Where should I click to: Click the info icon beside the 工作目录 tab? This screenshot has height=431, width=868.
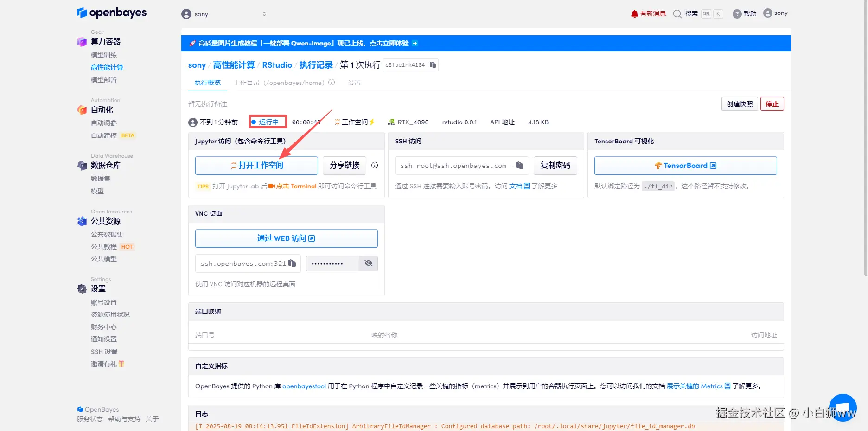(332, 83)
